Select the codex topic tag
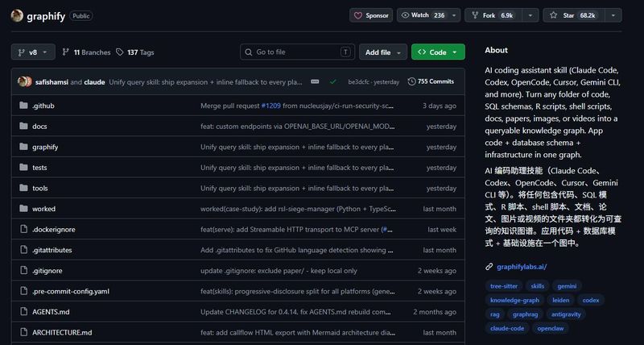Screen dimensions: 644x345 click(x=591, y=300)
